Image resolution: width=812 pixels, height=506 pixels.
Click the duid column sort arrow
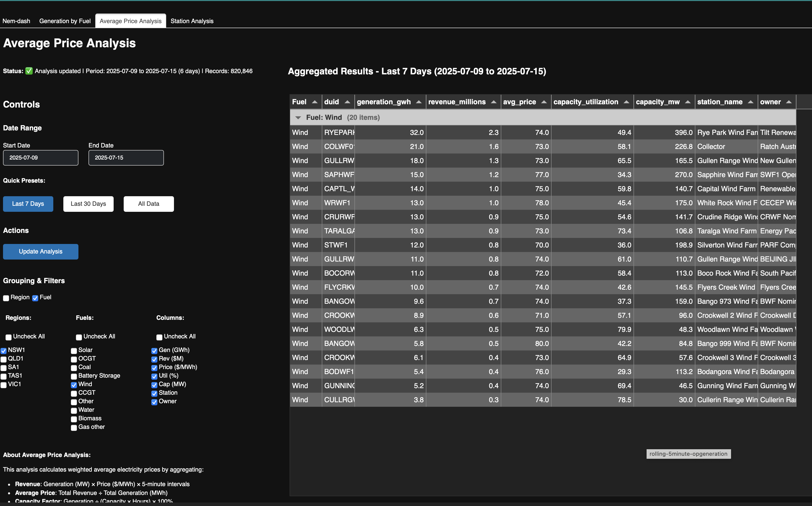tap(347, 102)
